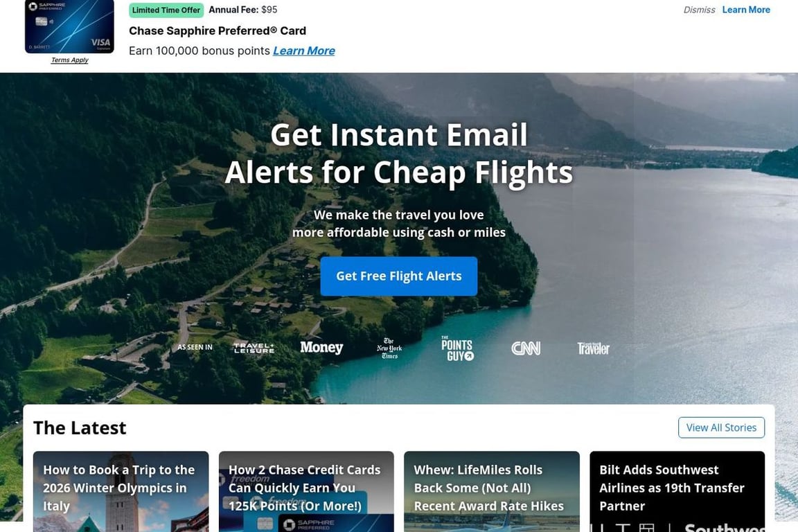The height and width of the screenshot is (532, 798).
Task: Dismiss the credit card banner
Action: (699, 10)
